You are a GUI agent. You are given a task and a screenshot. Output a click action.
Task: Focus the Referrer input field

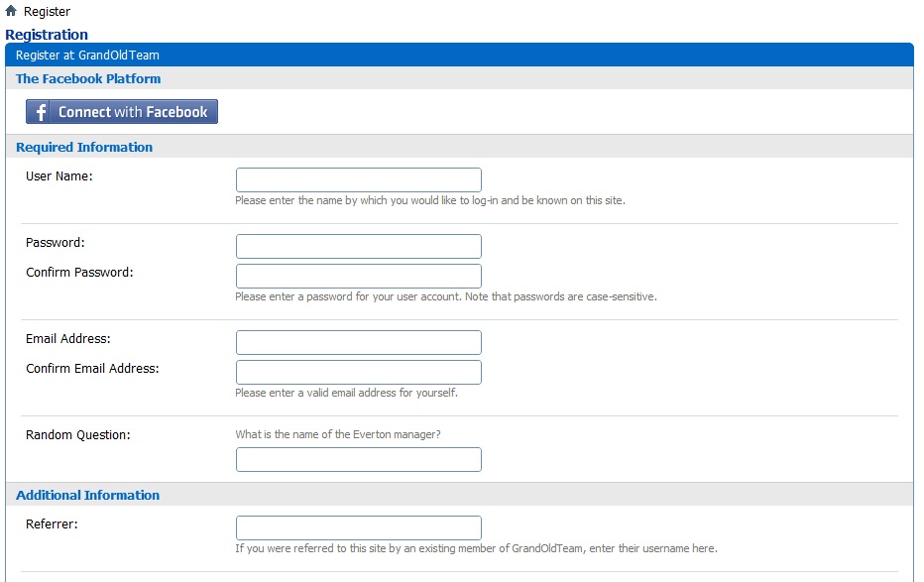point(358,527)
